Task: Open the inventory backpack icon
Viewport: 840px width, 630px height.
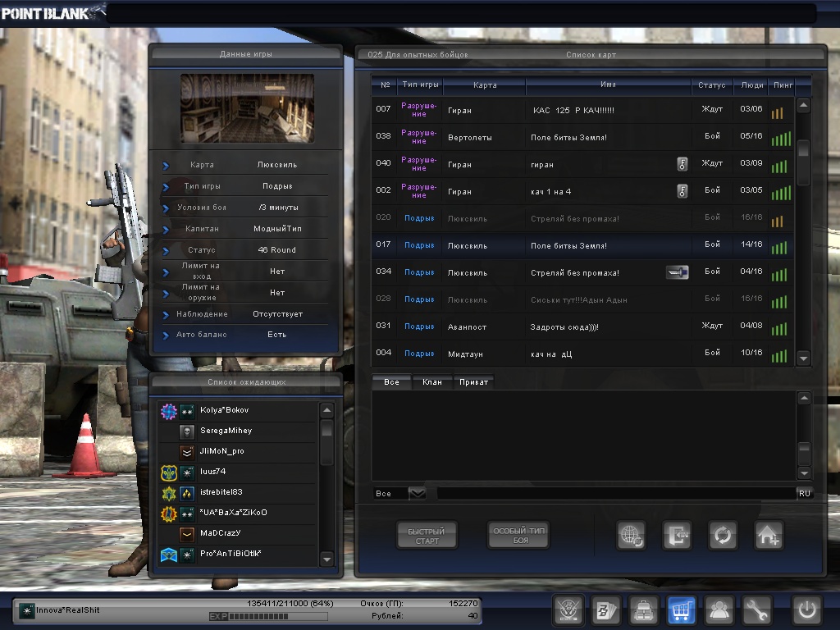Action: click(644, 610)
